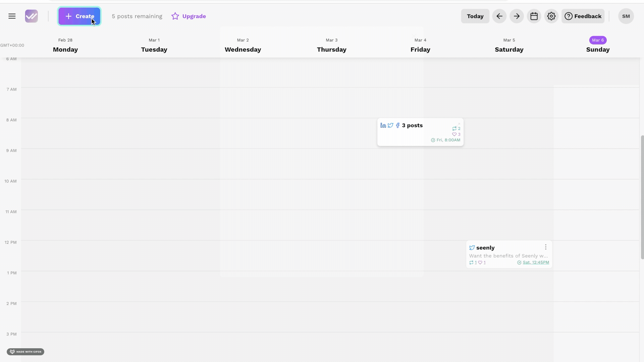This screenshot has height=362, width=644.
Task: Open the Feedback help button
Action: (x=583, y=16)
